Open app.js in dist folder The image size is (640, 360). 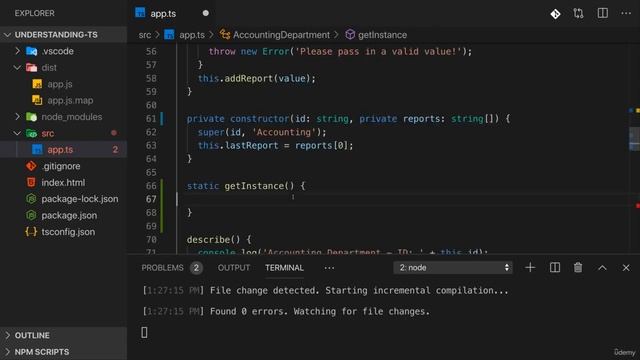(x=60, y=84)
